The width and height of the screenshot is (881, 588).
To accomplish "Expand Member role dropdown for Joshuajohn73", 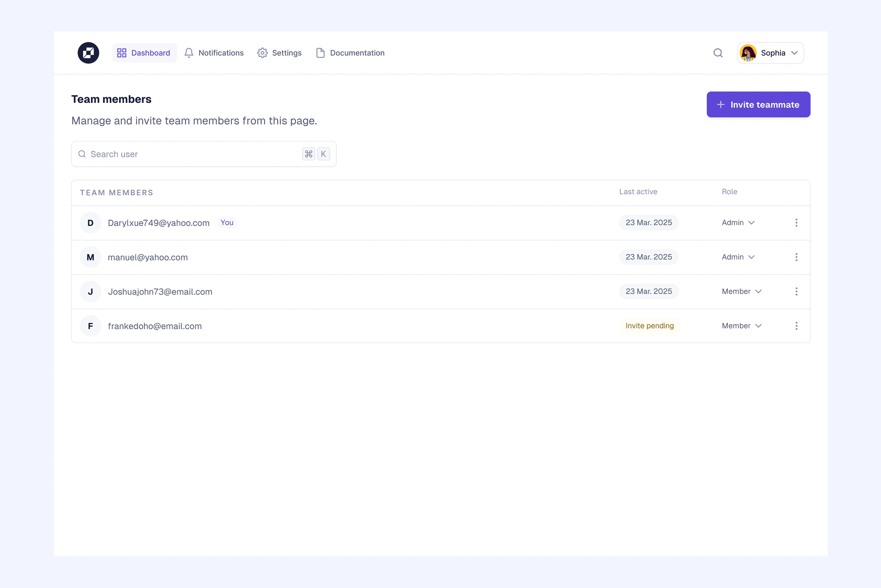I will pyautogui.click(x=741, y=292).
